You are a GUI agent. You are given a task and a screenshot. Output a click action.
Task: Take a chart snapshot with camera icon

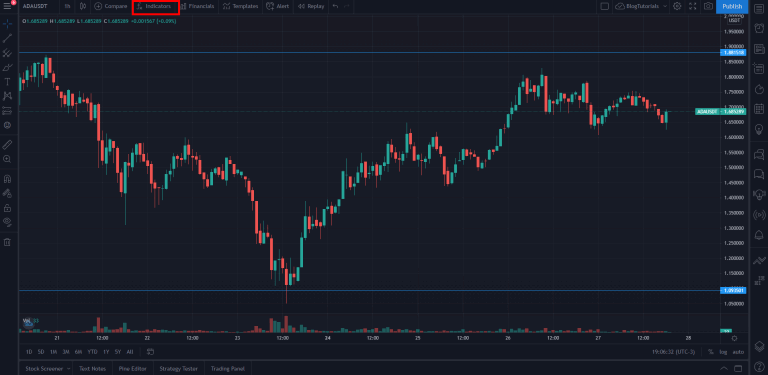pos(708,6)
